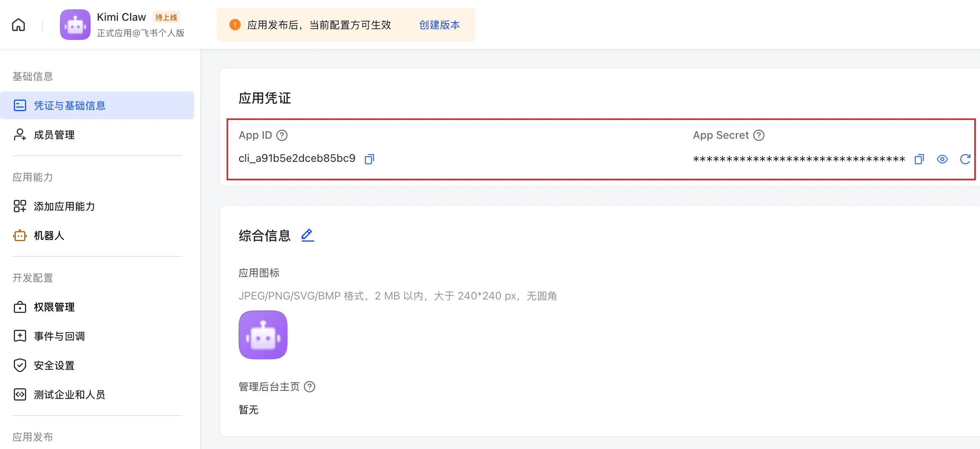The width and height of the screenshot is (980, 449).
Task: Go to 权限管理 in the sidebar
Action: click(54, 307)
